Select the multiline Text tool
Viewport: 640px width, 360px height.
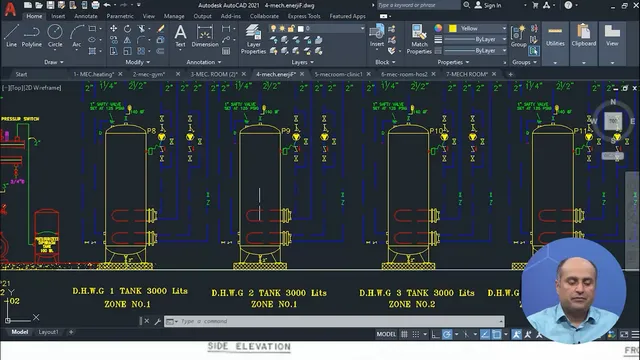coord(180,36)
